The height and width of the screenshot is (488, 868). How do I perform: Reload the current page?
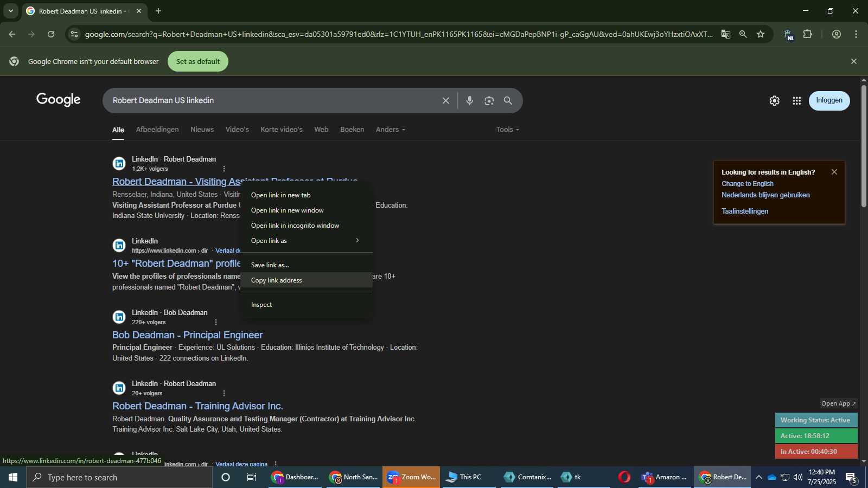51,34
